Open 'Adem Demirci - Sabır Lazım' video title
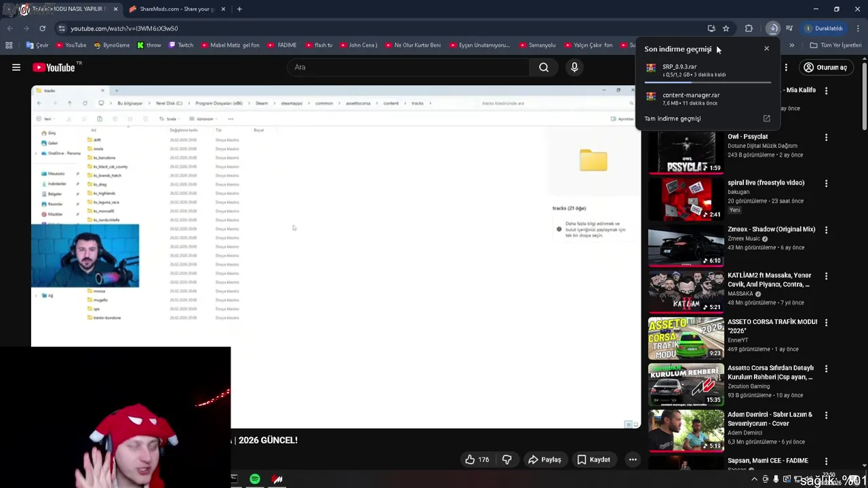Image resolution: width=868 pixels, height=488 pixels. 770,419
